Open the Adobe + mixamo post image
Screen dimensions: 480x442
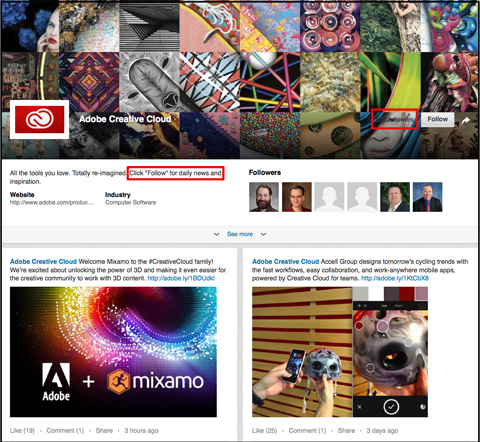tap(113, 352)
